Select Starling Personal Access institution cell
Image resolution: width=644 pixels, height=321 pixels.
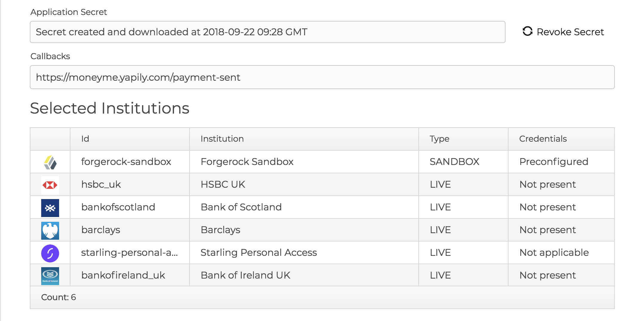coord(304,253)
